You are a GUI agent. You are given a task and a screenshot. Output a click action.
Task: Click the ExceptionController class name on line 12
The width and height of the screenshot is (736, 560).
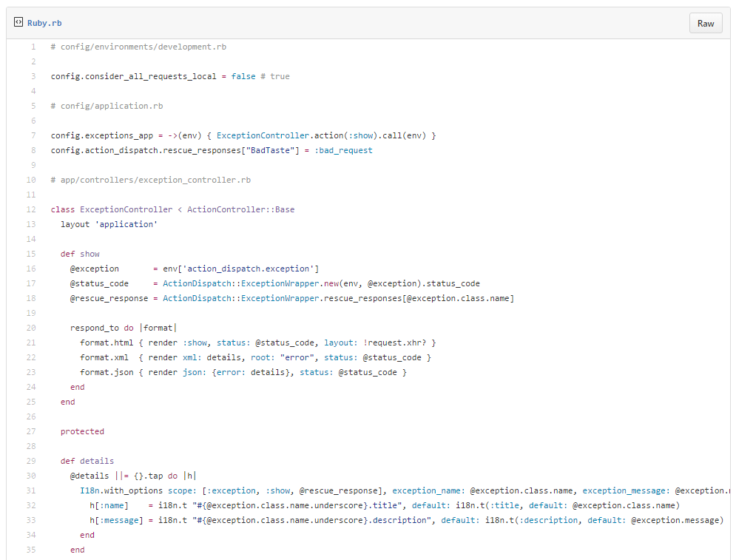click(x=126, y=209)
